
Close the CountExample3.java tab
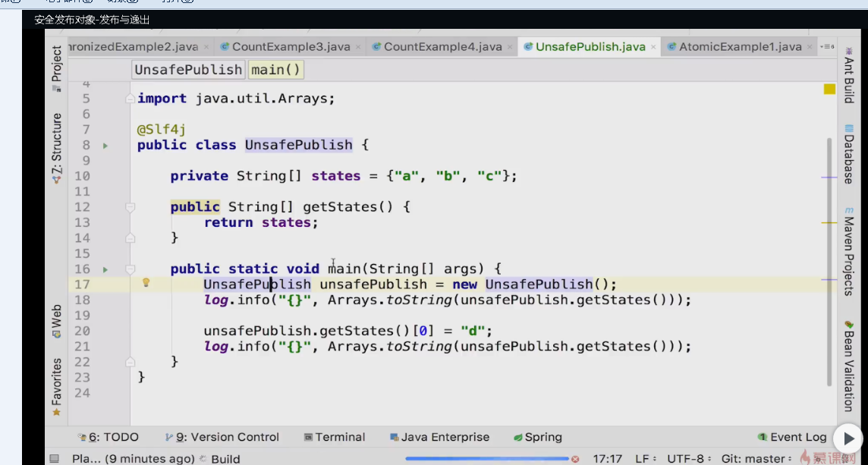tap(358, 48)
